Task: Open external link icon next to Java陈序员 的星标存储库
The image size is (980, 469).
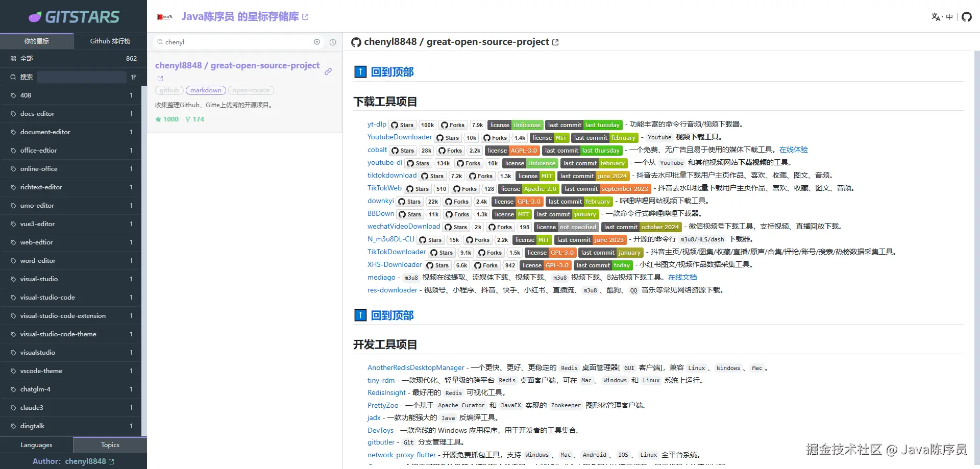Action: pos(305,17)
